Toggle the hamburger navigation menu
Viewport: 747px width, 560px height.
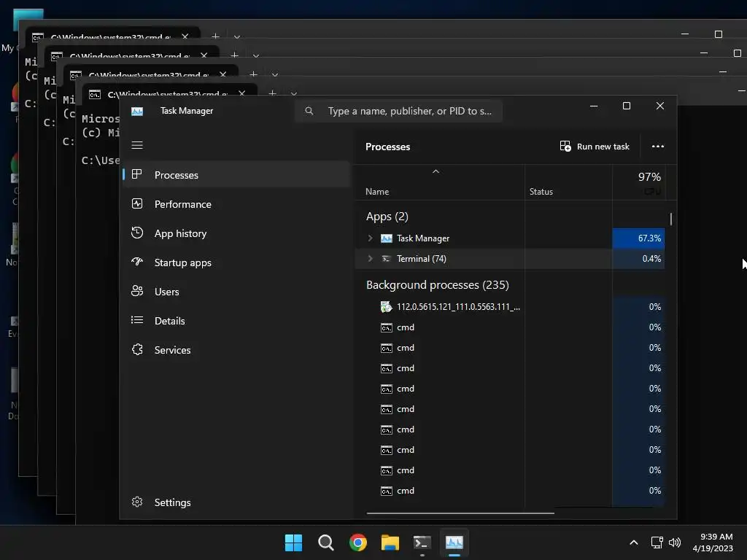[137, 145]
